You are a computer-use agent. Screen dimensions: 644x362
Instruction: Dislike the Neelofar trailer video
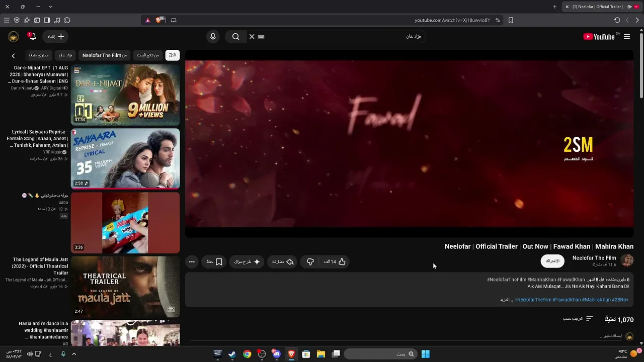310,262
